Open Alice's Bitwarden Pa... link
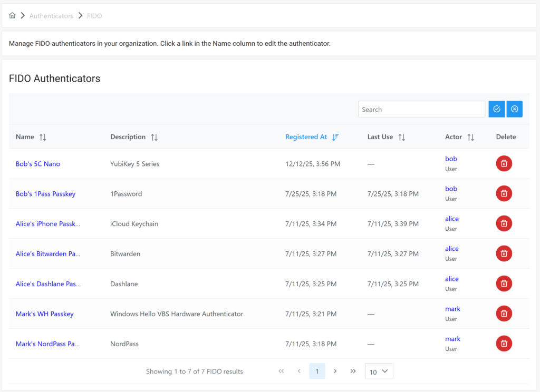 48,253
